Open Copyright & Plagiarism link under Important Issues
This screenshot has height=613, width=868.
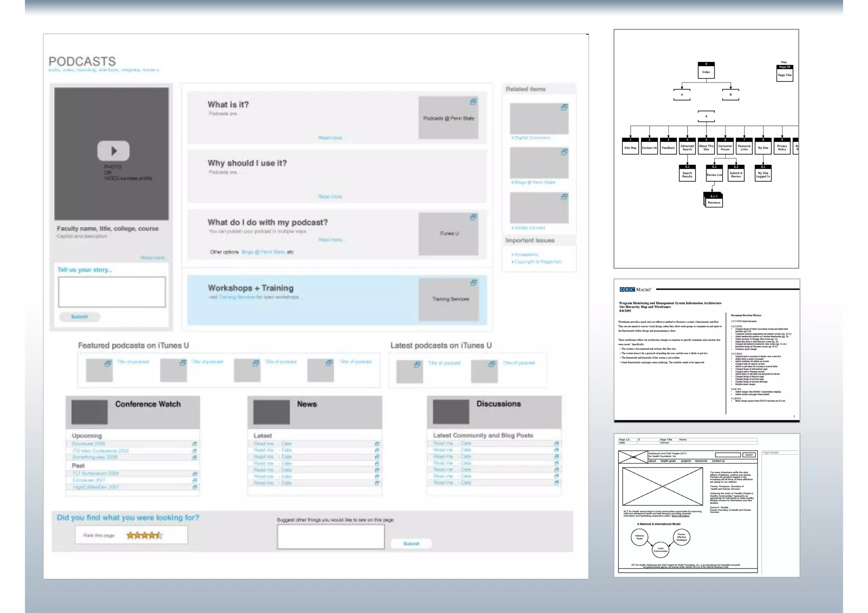point(537,262)
